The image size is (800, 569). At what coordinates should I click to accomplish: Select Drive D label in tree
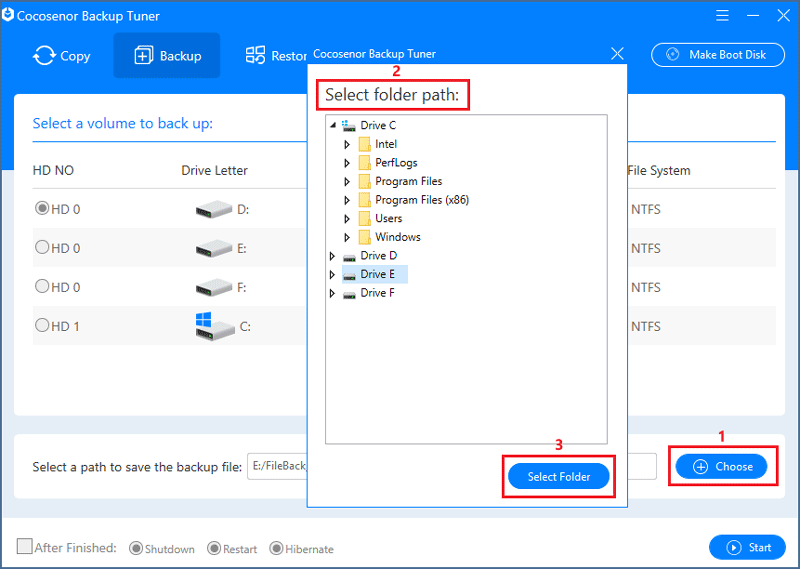click(x=379, y=255)
